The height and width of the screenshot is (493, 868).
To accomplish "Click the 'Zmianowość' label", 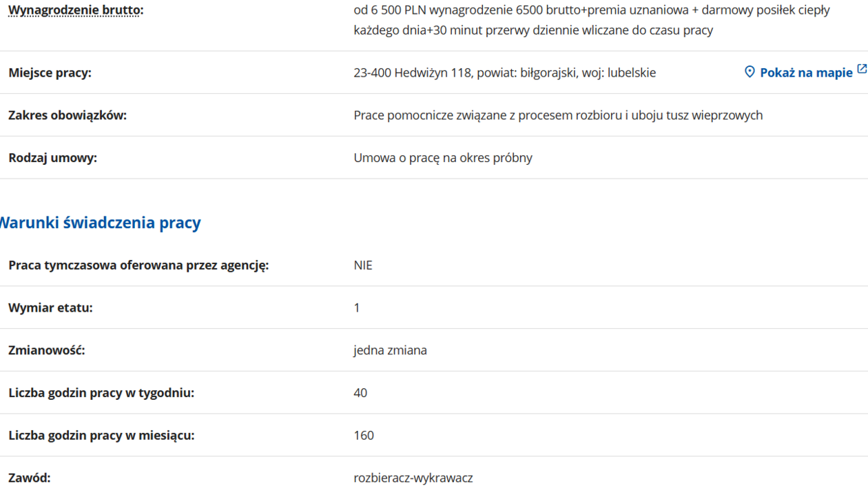I will click(47, 350).
